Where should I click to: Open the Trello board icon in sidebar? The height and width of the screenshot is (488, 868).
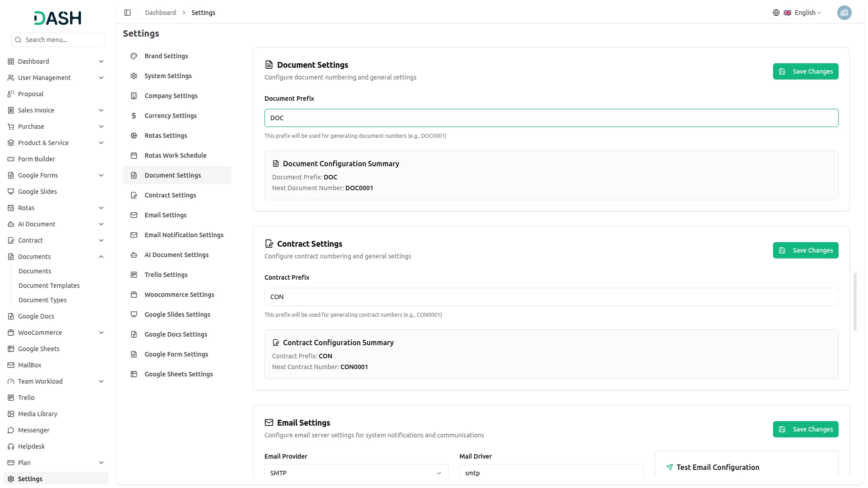point(10,397)
